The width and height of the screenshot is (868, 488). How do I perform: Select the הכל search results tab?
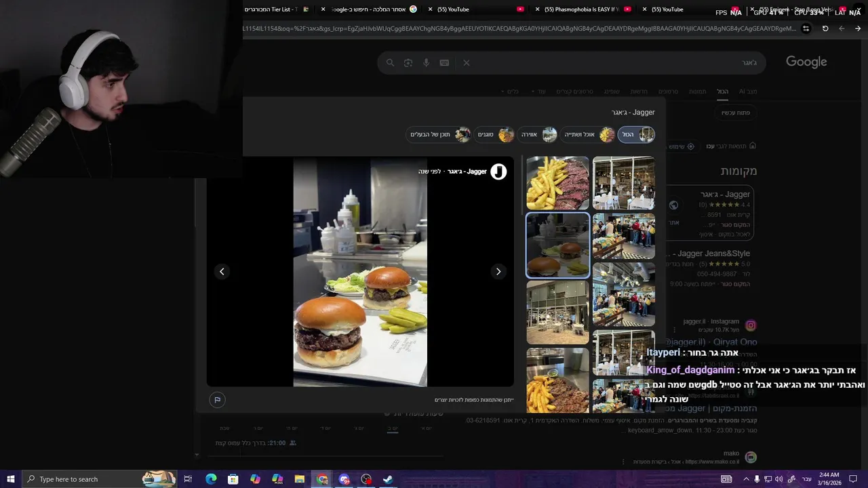(x=723, y=91)
